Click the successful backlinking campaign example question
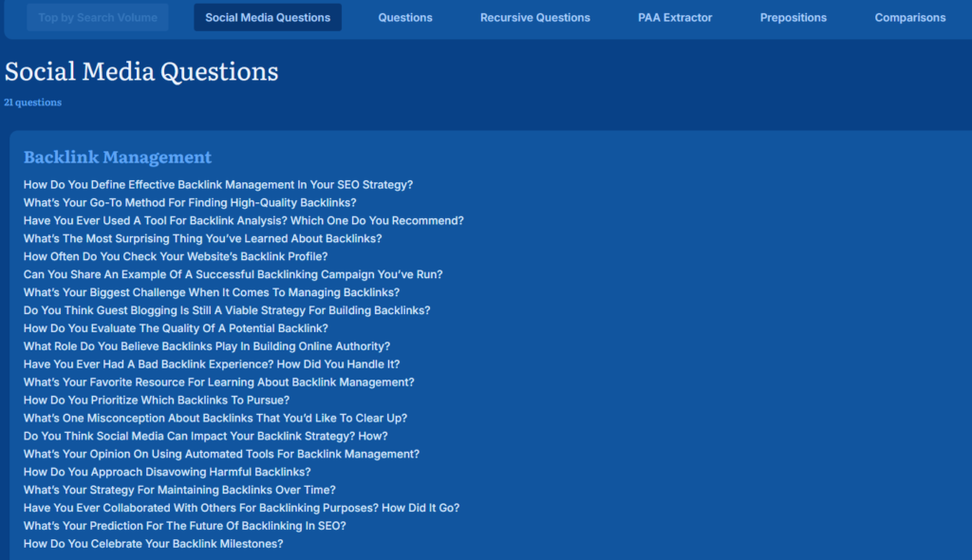 (233, 274)
